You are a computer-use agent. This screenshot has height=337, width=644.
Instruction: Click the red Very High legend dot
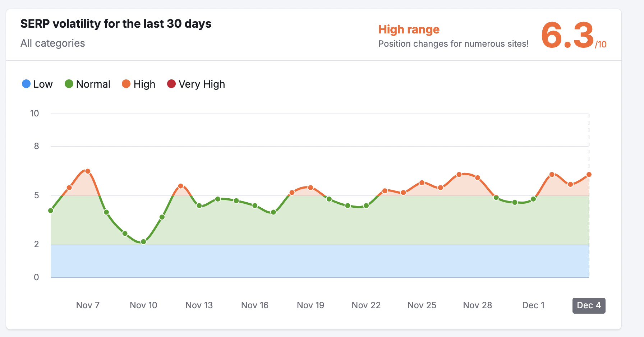171,84
